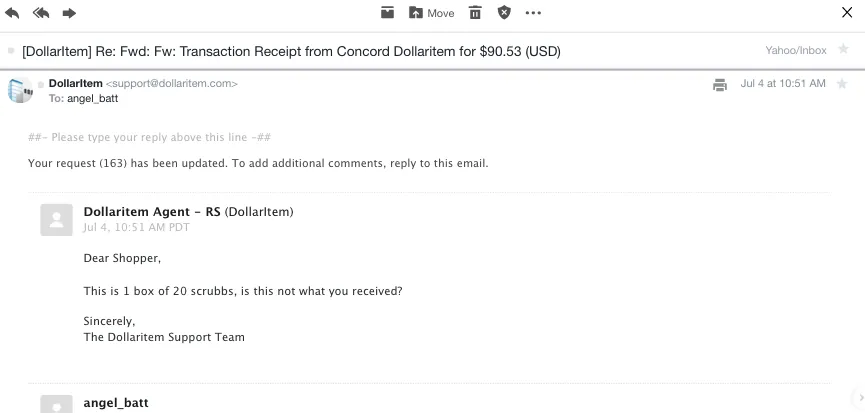The image size is (865, 413).
Task: Archive this email with the box icon
Action: [x=387, y=13]
